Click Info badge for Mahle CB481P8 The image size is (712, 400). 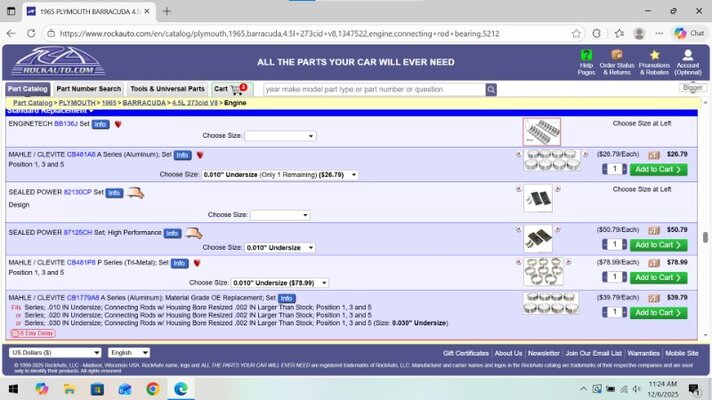tap(179, 264)
